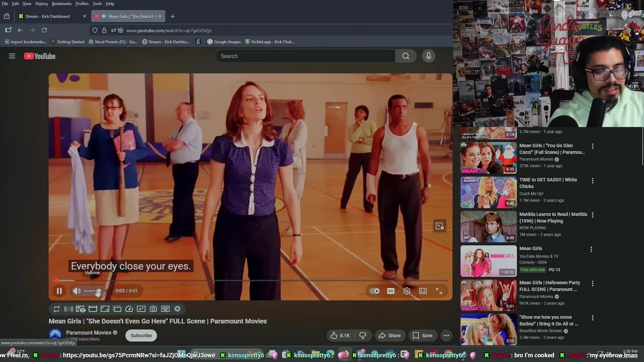Like the video (8.1K)
644x362 pixels.
(340, 335)
